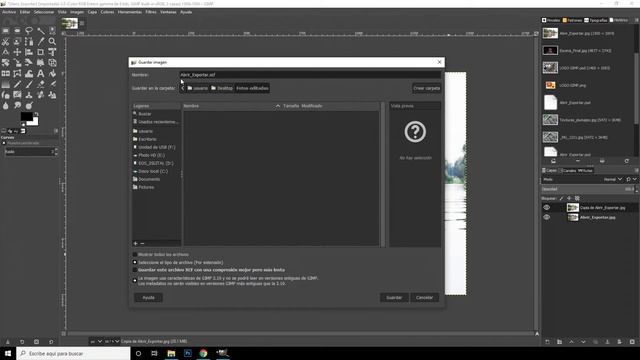This screenshot has height=360, width=640.
Task: Select the Gradient tool
Action: click(6, 84)
